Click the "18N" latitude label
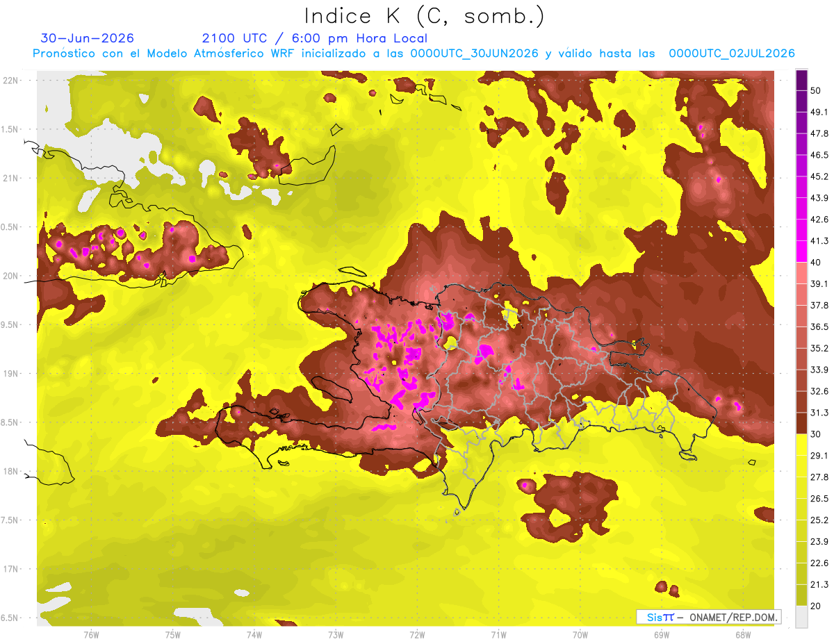Screen dimensions: 834x644 (11, 471)
